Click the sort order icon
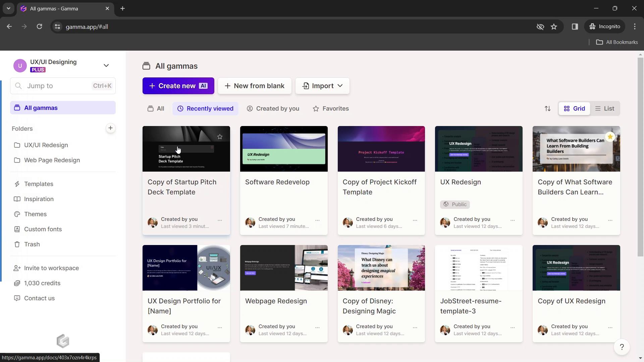 tap(547, 108)
